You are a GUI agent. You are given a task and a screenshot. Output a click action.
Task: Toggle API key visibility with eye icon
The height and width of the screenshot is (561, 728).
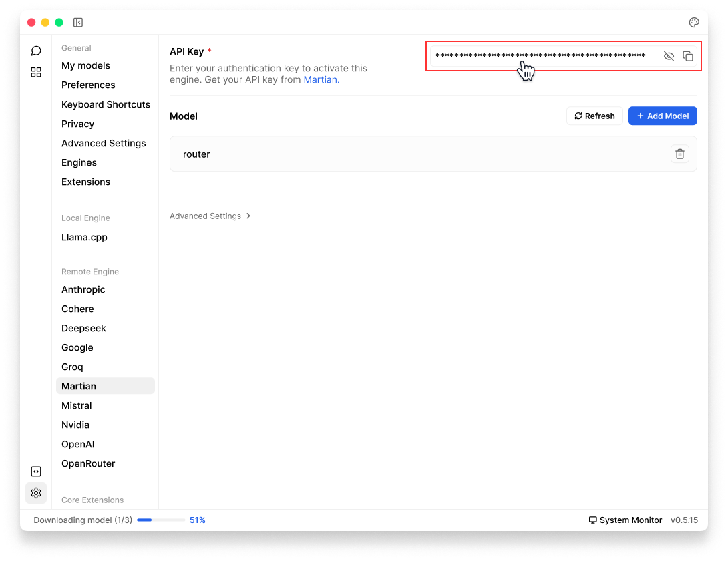tap(669, 57)
